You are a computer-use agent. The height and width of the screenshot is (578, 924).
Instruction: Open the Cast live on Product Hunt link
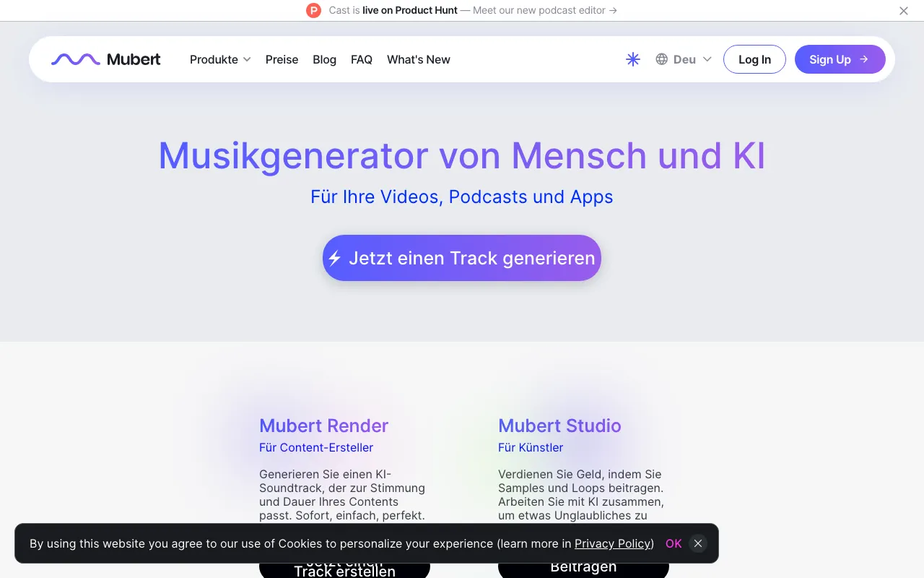(473, 10)
